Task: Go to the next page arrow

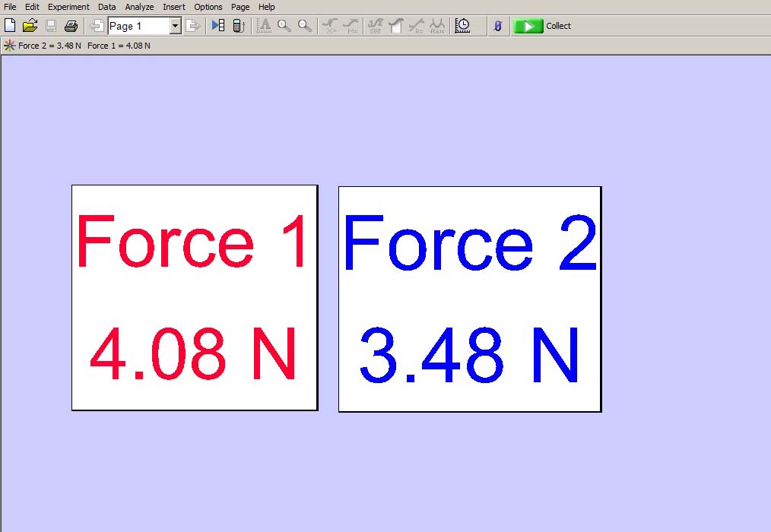Action: (x=193, y=26)
